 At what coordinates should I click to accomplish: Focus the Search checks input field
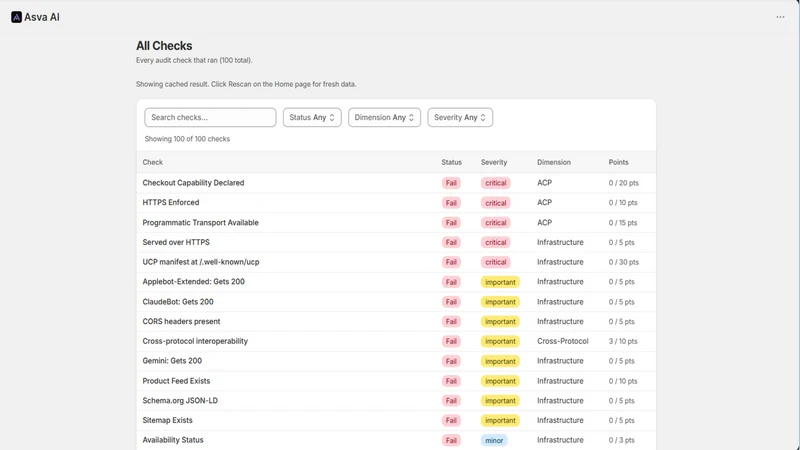pos(210,117)
